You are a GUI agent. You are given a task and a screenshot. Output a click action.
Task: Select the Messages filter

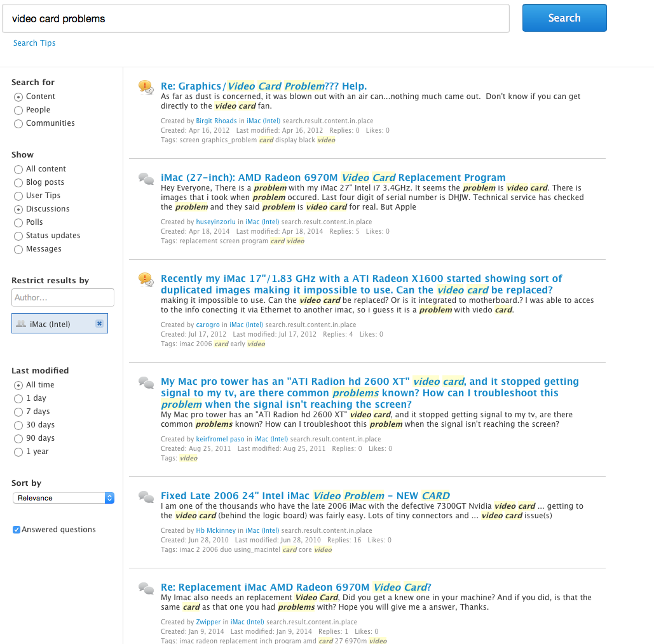18,249
